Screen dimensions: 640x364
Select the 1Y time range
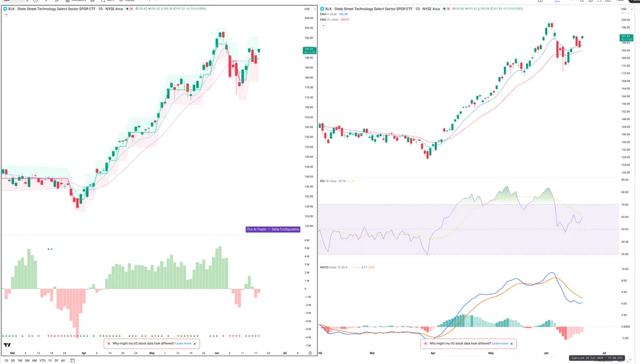50,361
